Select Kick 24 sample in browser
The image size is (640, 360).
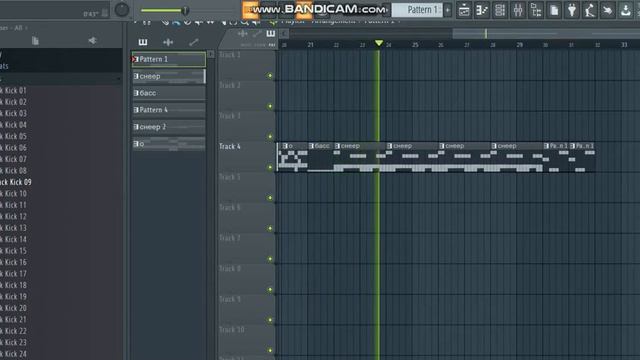pyautogui.click(x=13, y=354)
